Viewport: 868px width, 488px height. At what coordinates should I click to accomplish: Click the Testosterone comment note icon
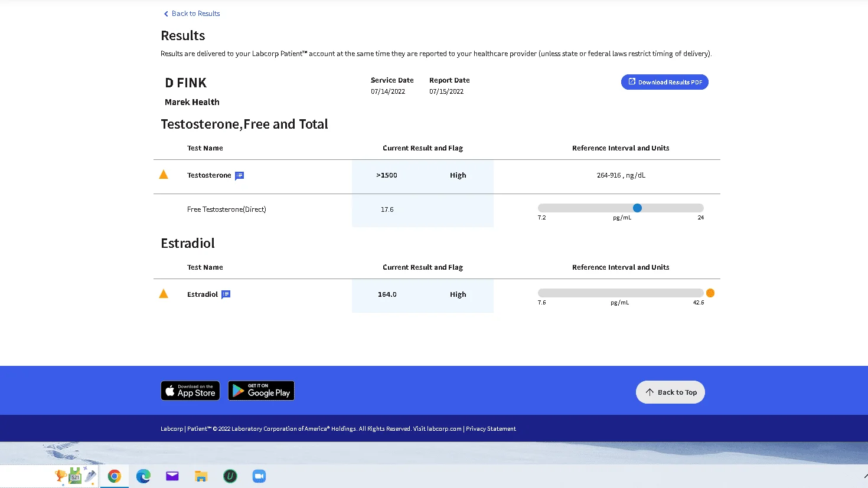[239, 176]
